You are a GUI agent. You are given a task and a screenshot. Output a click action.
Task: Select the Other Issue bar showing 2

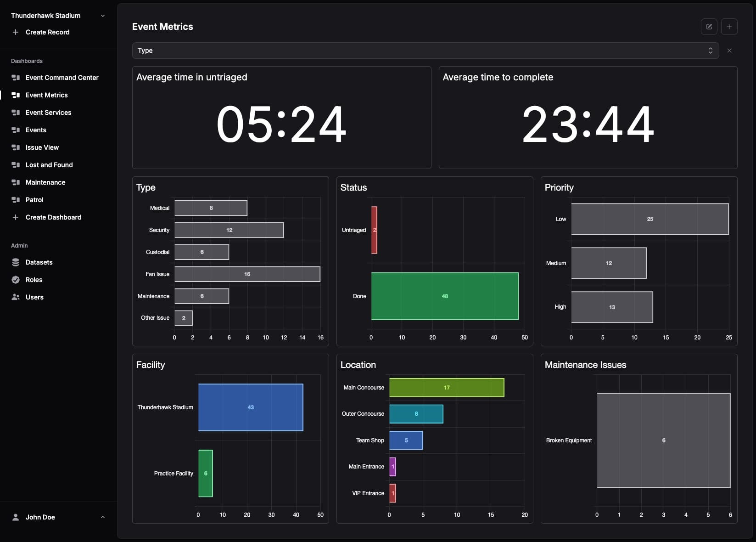pyautogui.click(x=184, y=318)
